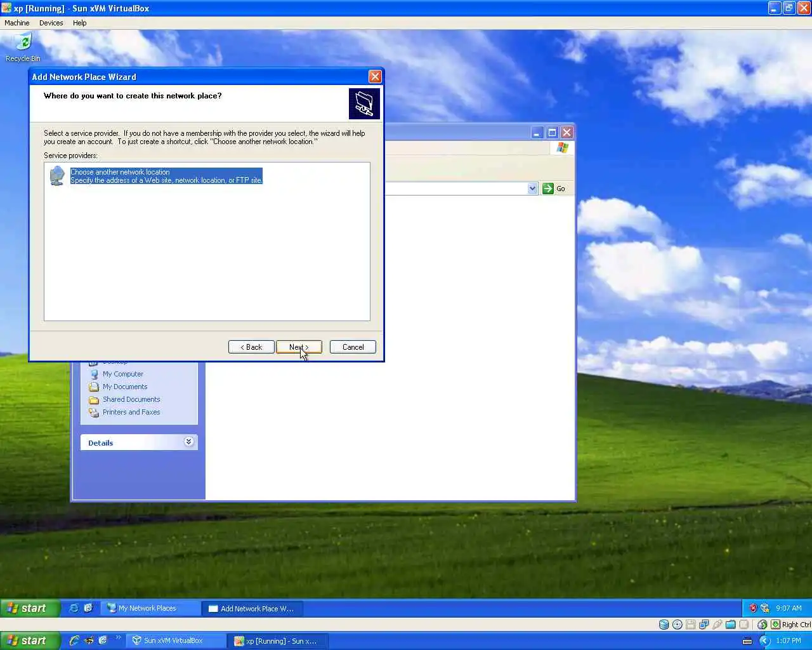Click Windows flag logo in Explorer toolbar
812x650 pixels.
pyautogui.click(x=563, y=147)
